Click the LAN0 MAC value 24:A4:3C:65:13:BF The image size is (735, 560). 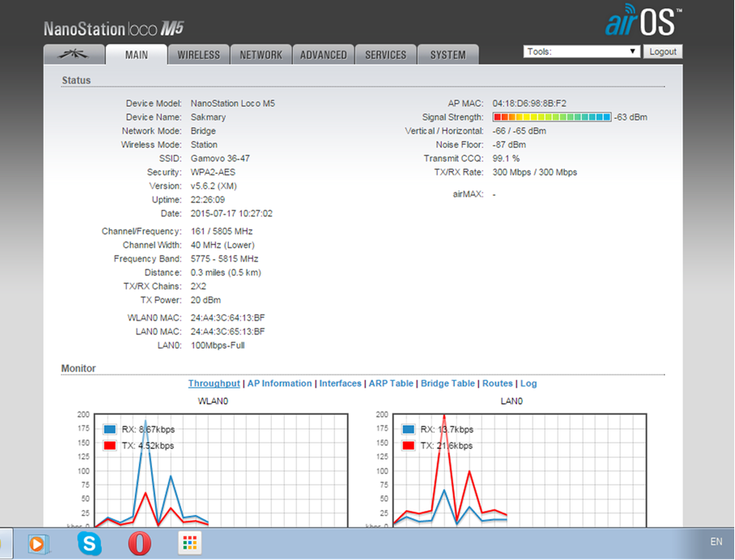[x=227, y=332]
